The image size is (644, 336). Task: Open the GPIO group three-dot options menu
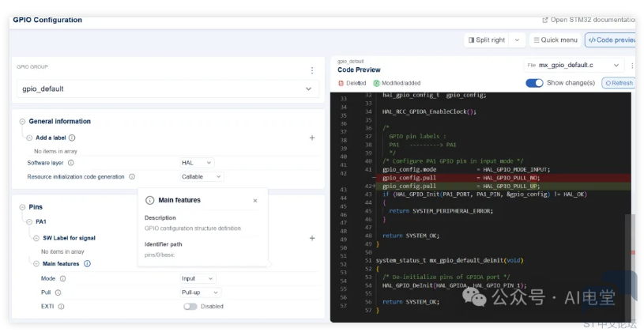(x=311, y=70)
